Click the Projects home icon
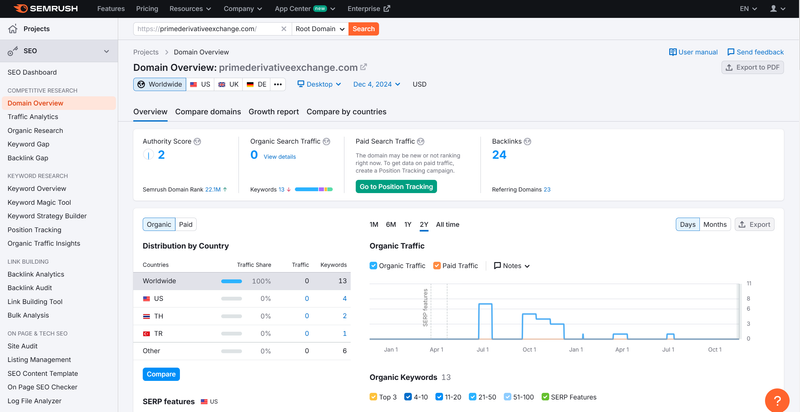The image size is (800, 412). coord(13,29)
